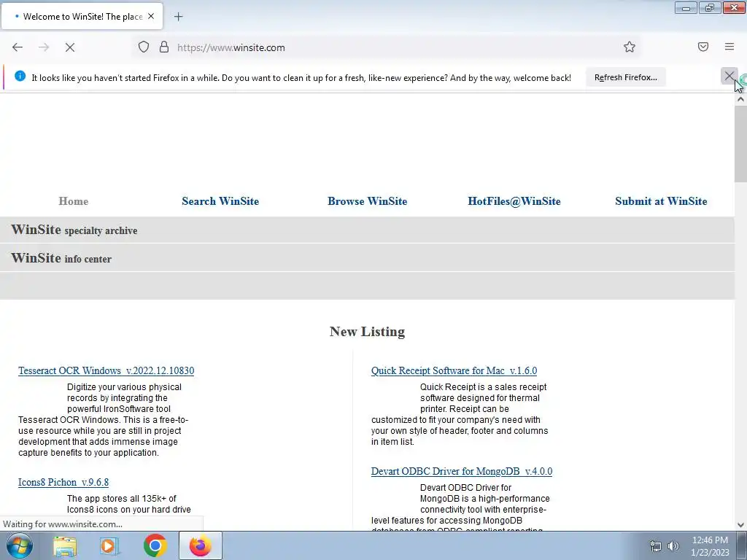Click the page scrollbar down arrow
747x560 pixels.
pos(740,525)
